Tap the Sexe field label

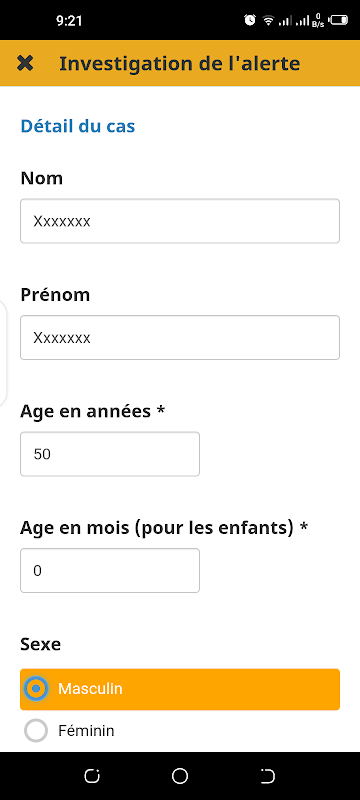tap(41, 644)
